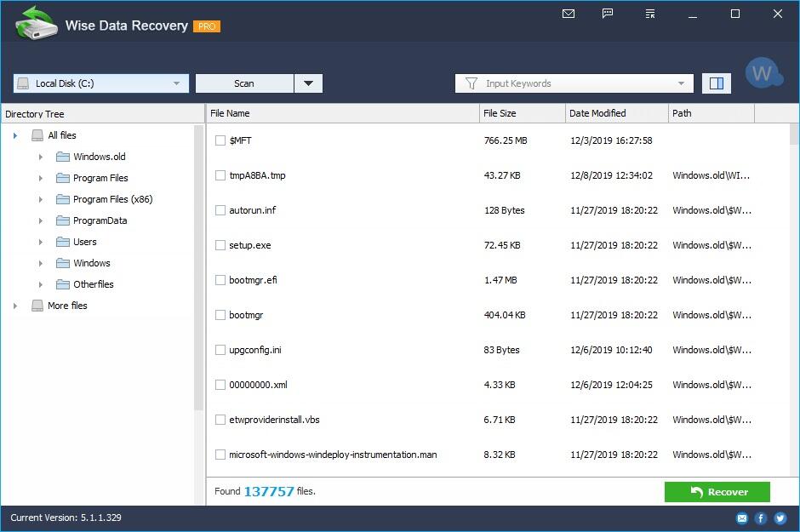Select the $MFT checkbox
This screenshot has height=532, width=800.
click(x=220, y=140)
